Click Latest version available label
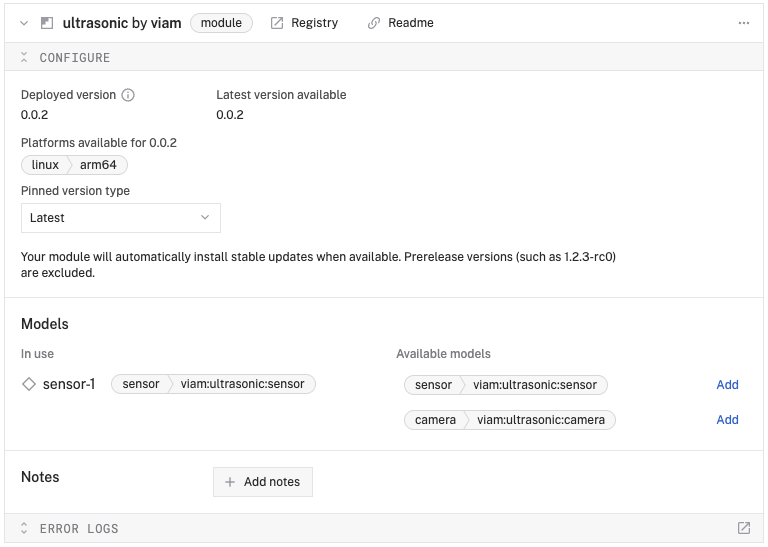768x547 pixels. [281, 95]
